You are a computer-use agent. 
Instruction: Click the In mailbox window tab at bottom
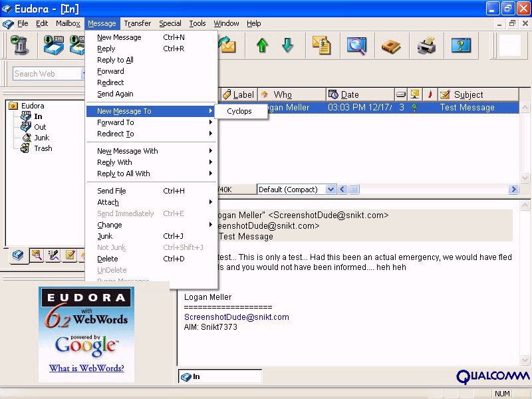[220, 376]
